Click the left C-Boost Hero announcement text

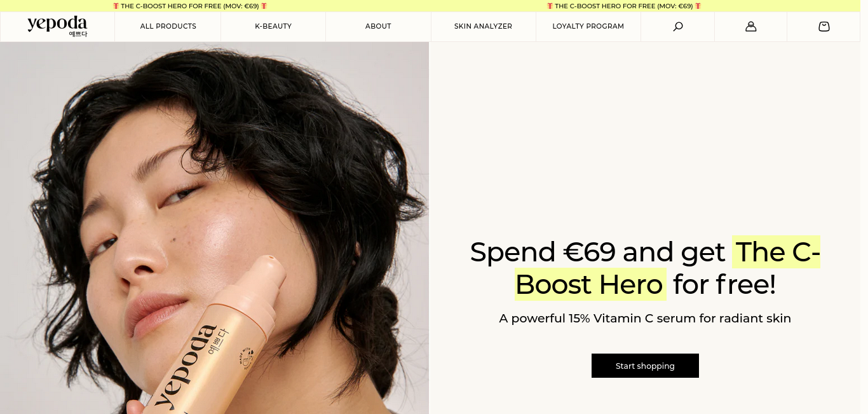(x=190, y=6)
